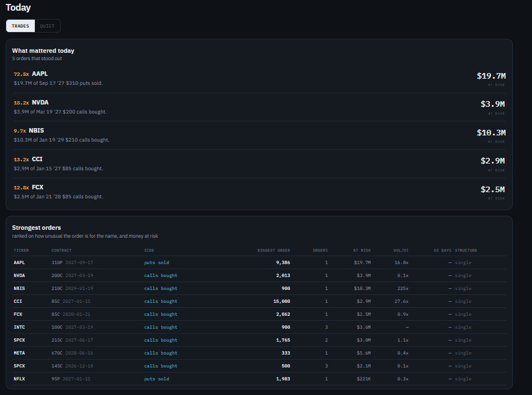
Task: Open the NVDA 18.2x highlighted order
Action: click(x=259, y=107)
